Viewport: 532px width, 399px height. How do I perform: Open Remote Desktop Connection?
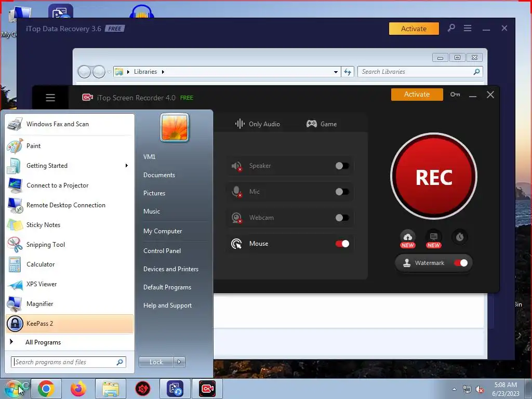tap(70, 205)
